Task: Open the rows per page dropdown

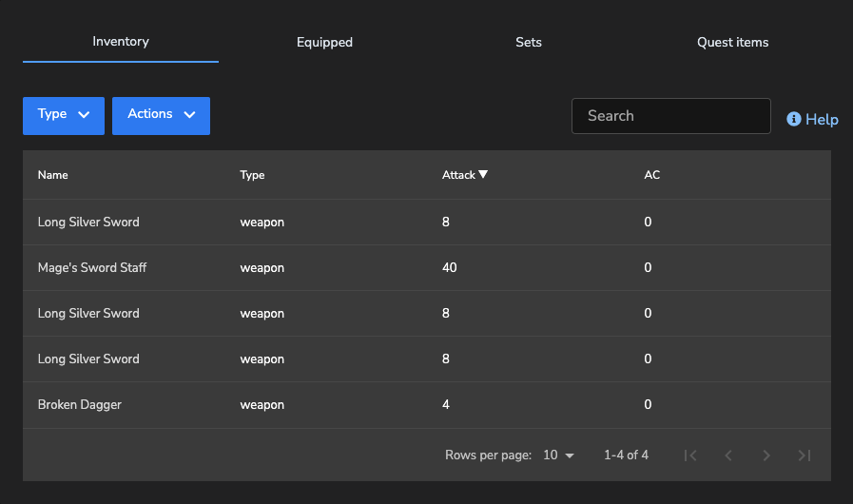Action: 559,455
